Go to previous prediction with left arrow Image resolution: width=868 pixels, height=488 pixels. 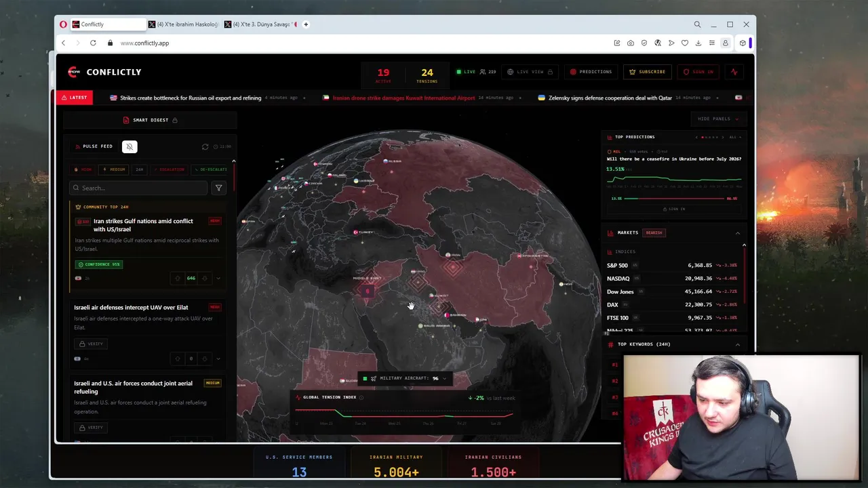pyautogui.click(x=696, y=137)
